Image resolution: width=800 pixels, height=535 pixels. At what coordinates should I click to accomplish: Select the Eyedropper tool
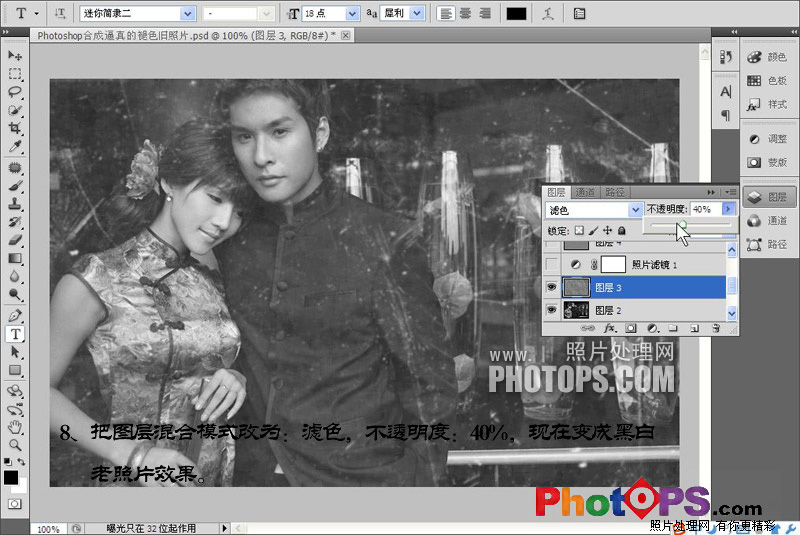click(x=15, y=147)
